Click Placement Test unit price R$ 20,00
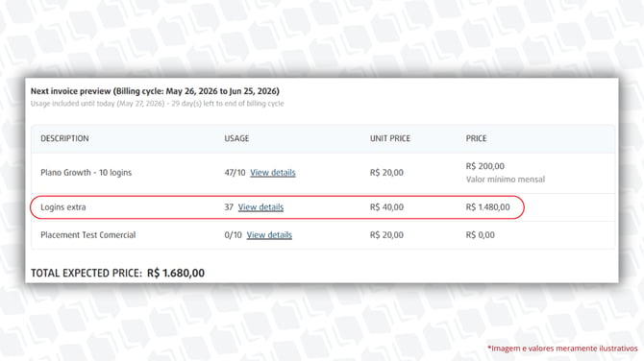The width and height of the screenshot is (644, 361). [386, 235]
